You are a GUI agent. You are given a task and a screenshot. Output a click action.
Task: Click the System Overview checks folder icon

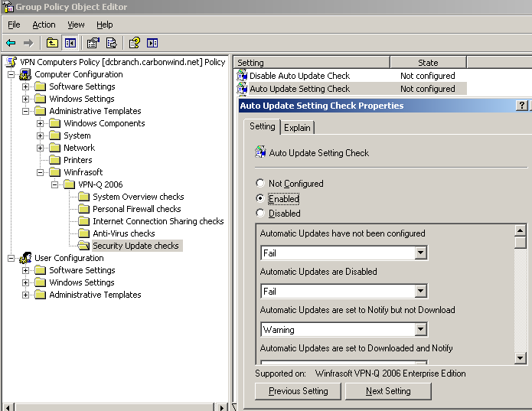(83, 197)
